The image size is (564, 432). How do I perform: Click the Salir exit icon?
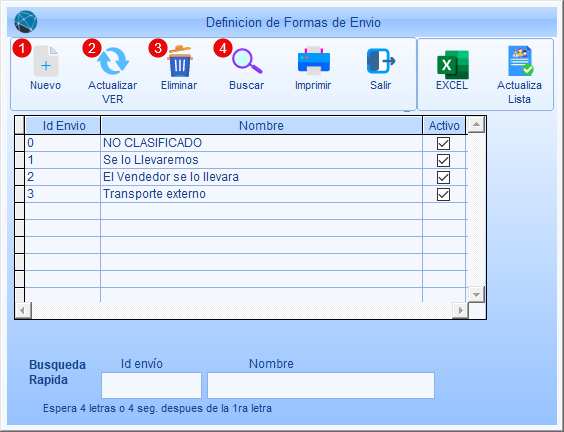(381, 61)
